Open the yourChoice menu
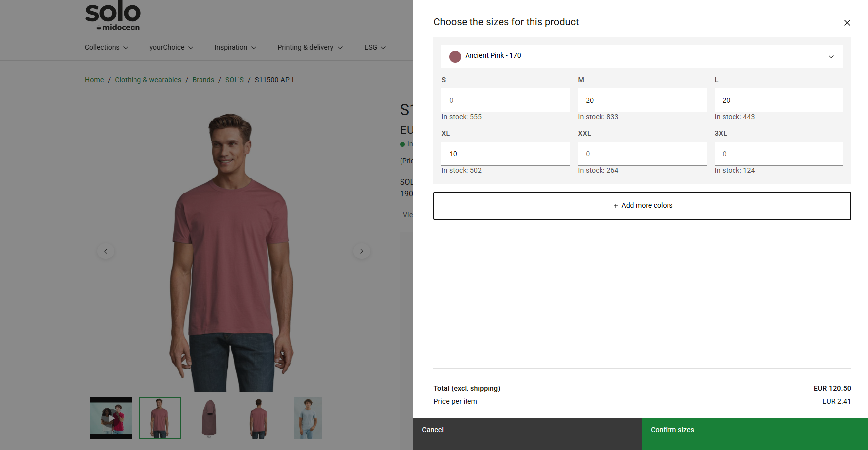The image size is (868, 450). [171, 48]
